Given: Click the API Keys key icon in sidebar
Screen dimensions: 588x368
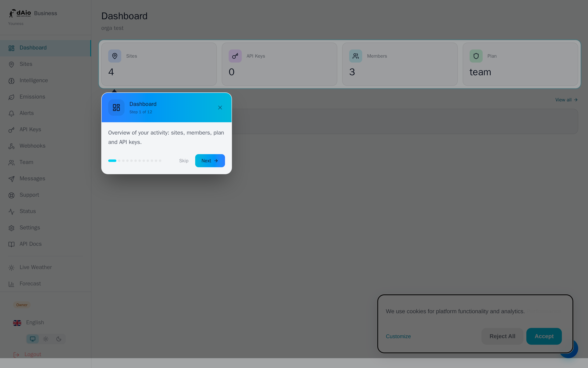Looking at the screenshot, I should 11,130.
